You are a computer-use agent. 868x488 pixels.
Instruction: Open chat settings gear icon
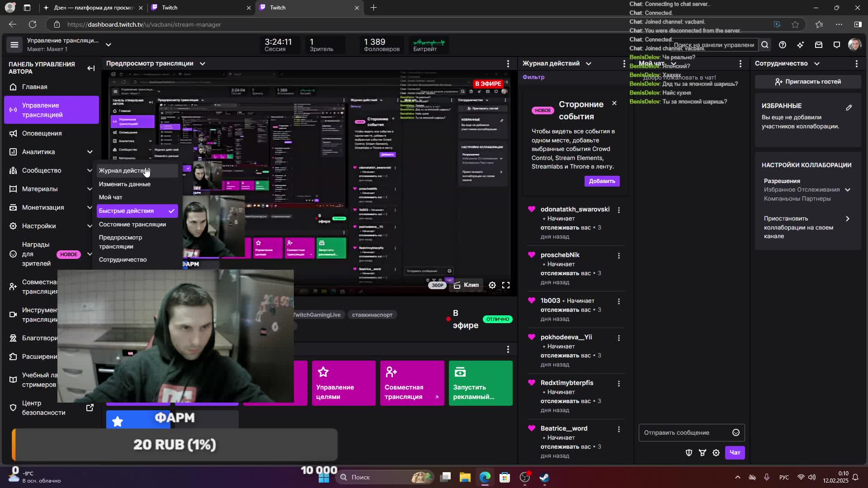click(x=716, y=453)
